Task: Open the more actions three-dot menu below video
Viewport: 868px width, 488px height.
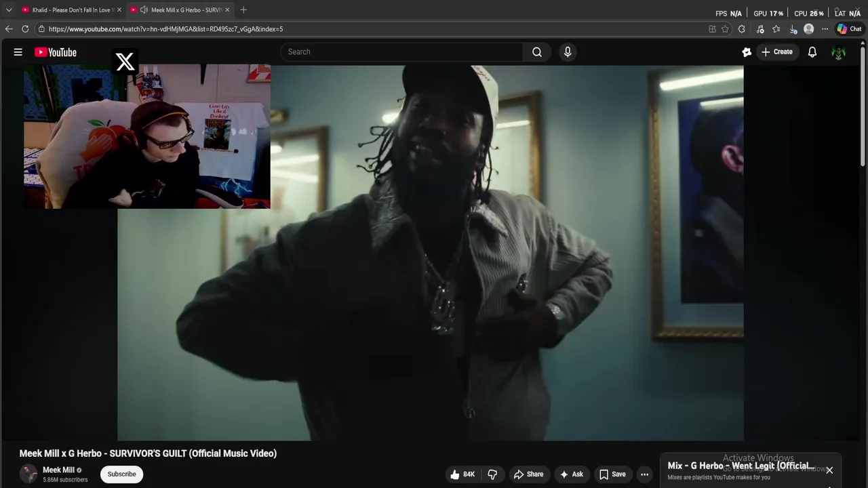Action: (645, 474)
